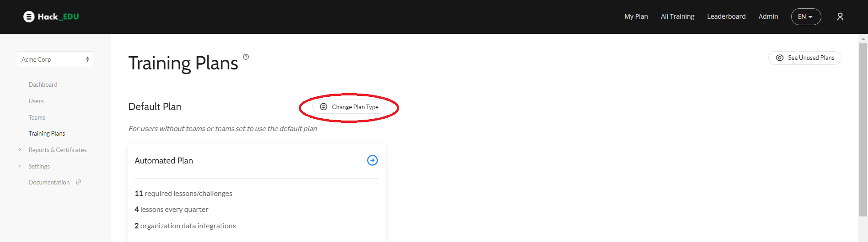Image resolution: width=868 pixels, height=242 pixels.
Task: Open Settings in the sidebar
Action: point(39,166)
